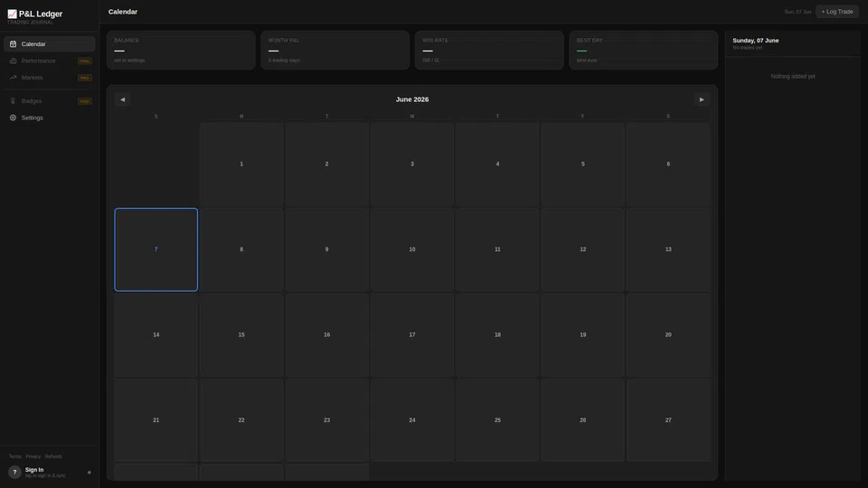Select the highlighted June 7 cell
The height and width of the screenshot is (488, 868).
(x=156, y=249)
